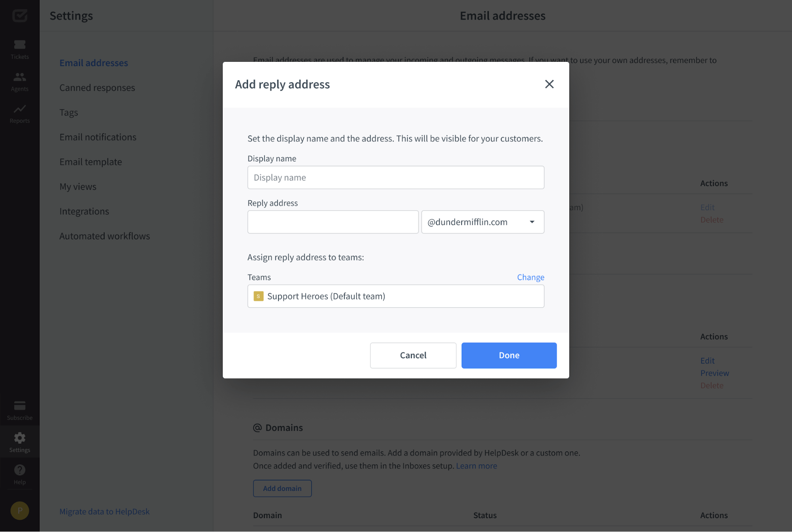Click the profile avatar at bottom left
792x532 pixels.
coord(19,510)
